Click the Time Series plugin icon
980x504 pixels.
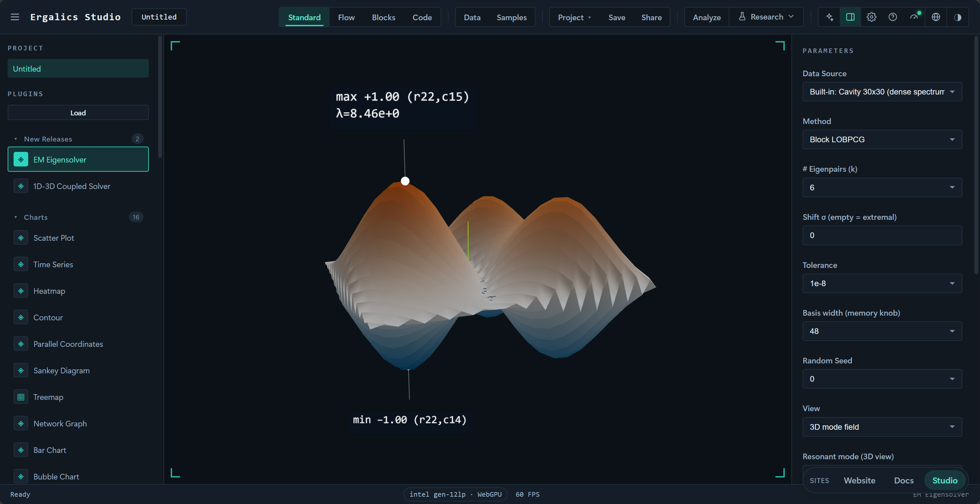(x=21, y=264)
